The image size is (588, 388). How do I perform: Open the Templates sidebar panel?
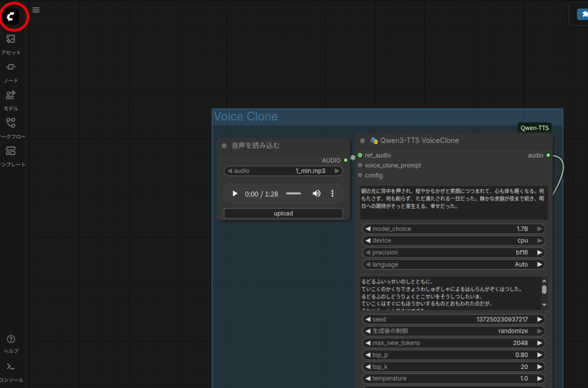[11, 155]
